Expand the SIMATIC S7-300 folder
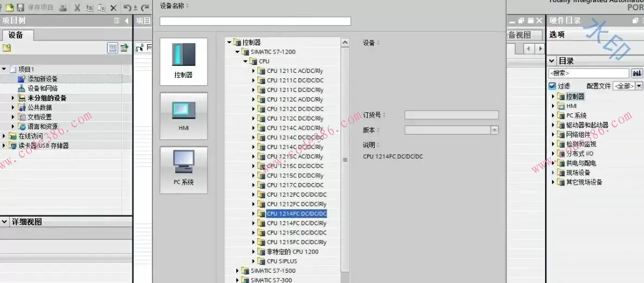Screen dimensions: 644x283 [x=237, y=280]
